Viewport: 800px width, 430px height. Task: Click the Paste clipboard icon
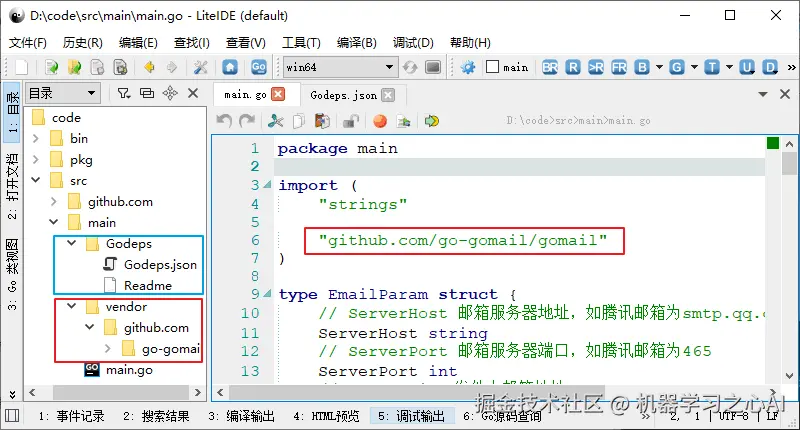point(321,121)
